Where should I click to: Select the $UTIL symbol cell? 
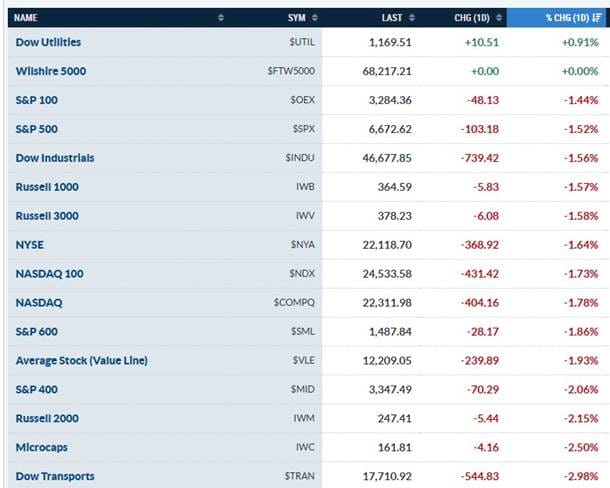pyautogui.click(x=302, y=42)
